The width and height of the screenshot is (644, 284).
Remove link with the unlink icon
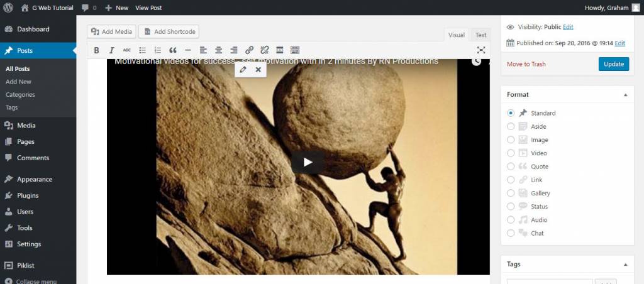pos(265,50)
